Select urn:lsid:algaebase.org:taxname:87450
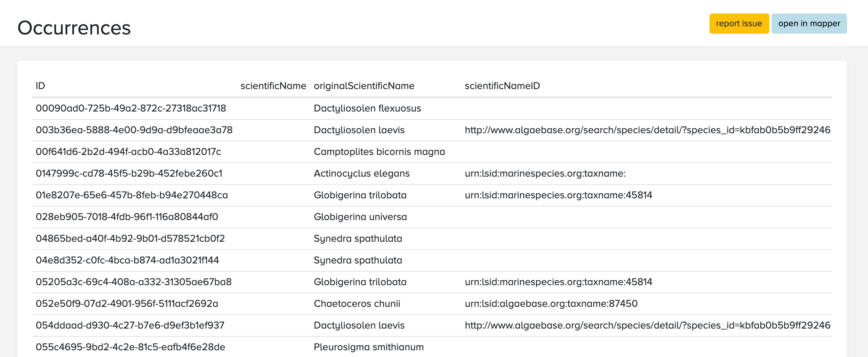868x357 pixels. pos(551,303)
